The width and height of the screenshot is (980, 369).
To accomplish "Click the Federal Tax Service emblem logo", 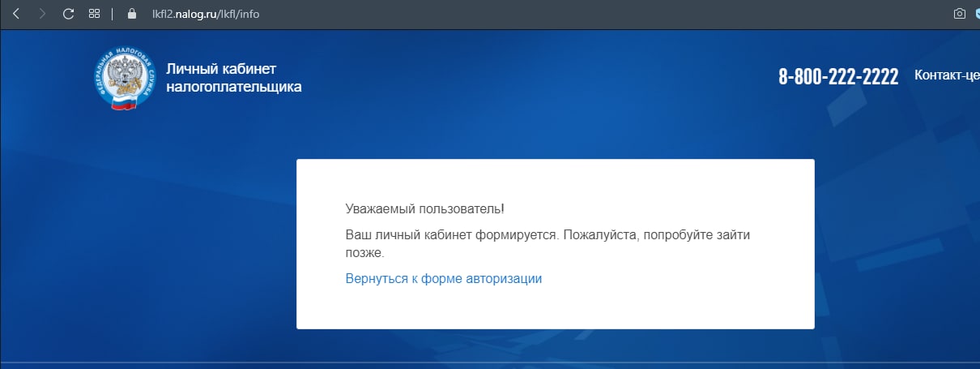I will pos(123,79).
